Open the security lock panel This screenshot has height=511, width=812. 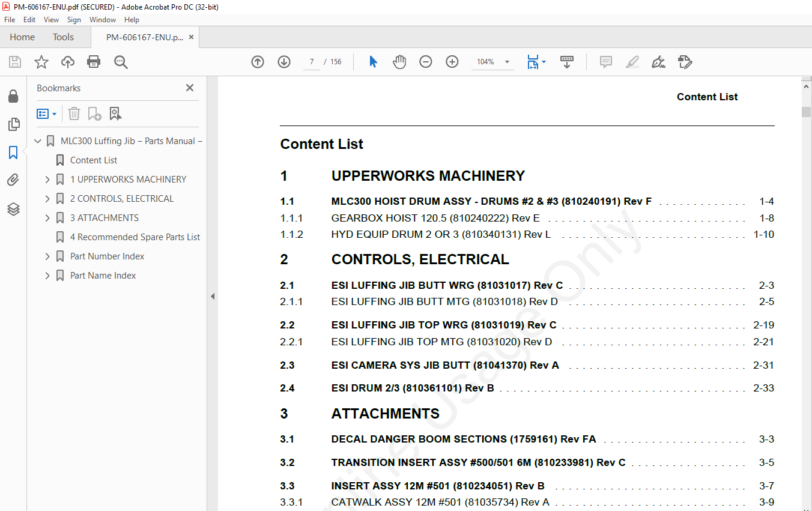(13, 96)
